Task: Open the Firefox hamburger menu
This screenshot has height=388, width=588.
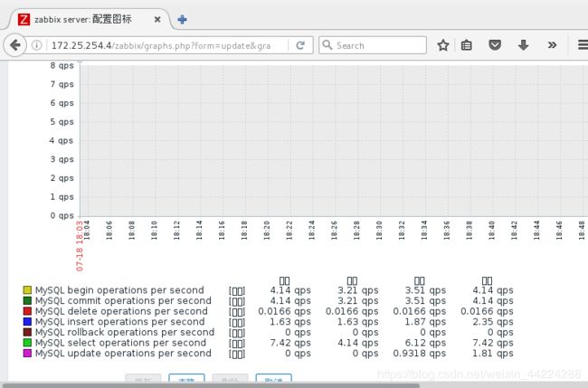Action: pos(583,45)
